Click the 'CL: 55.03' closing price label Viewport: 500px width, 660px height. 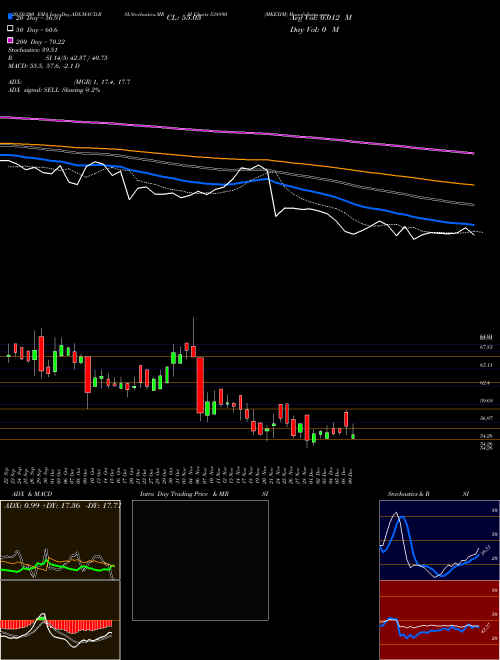click(184, 18)
